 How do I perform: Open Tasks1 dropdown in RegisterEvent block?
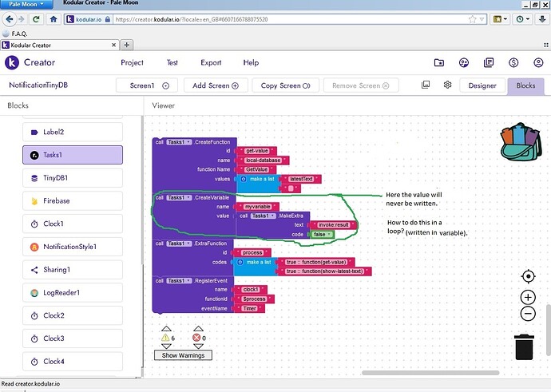(x=179, y=281)
